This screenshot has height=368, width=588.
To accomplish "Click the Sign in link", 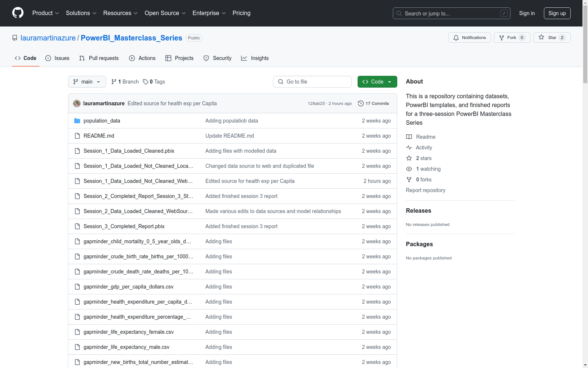I will pos(527,13).
